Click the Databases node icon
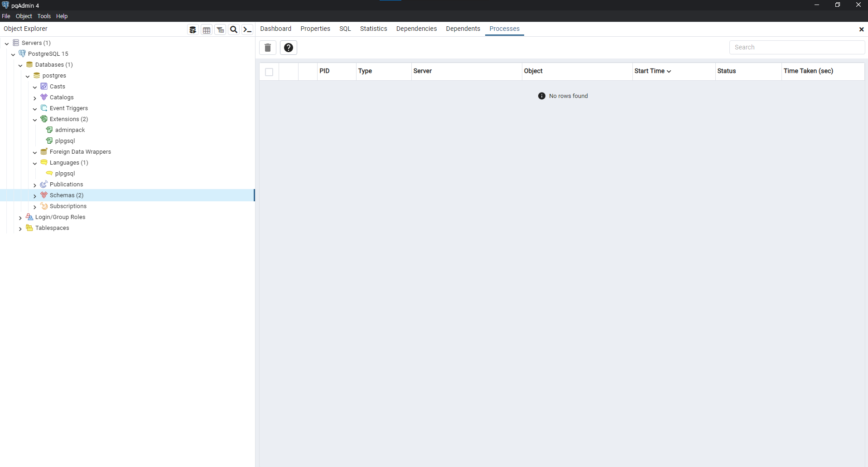868x467 pixels. click(x=29, y=64)
